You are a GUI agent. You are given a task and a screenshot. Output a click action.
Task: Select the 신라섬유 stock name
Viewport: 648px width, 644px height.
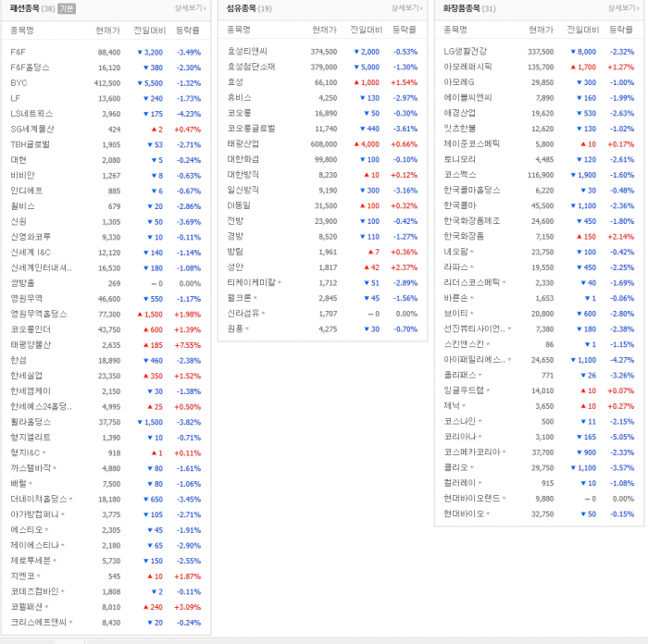(x=243, y=314)
